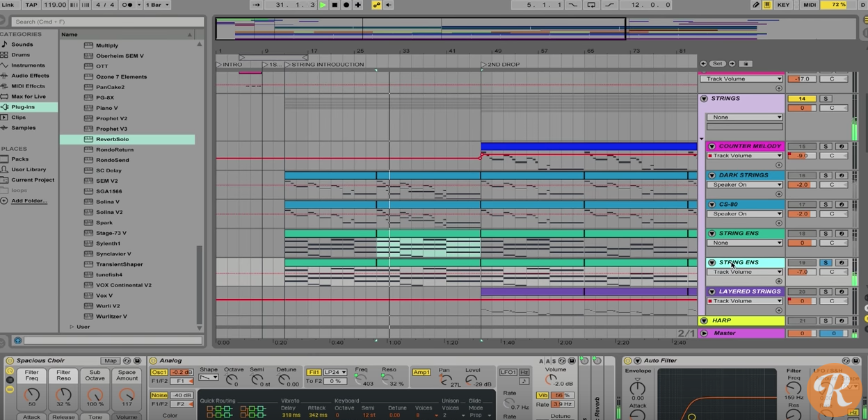
Task: Expand the User folder in browser
Action: tap(72, 327)
